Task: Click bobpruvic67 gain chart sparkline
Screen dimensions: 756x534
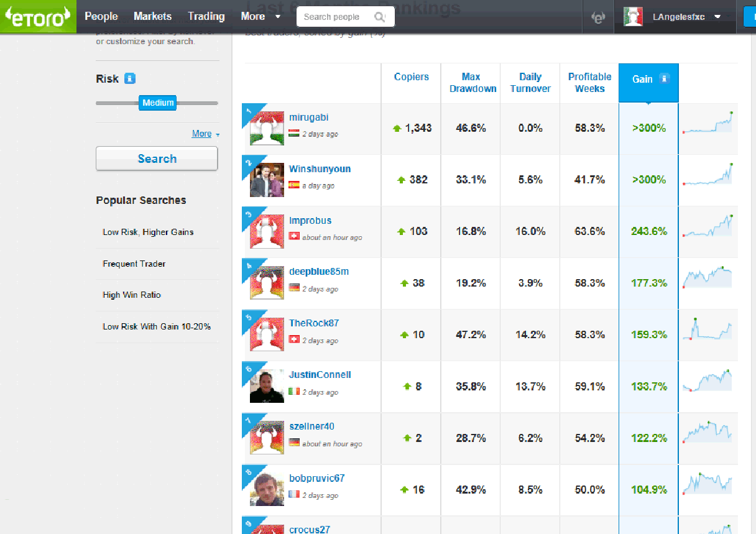Action: click(x=708, y=484)
